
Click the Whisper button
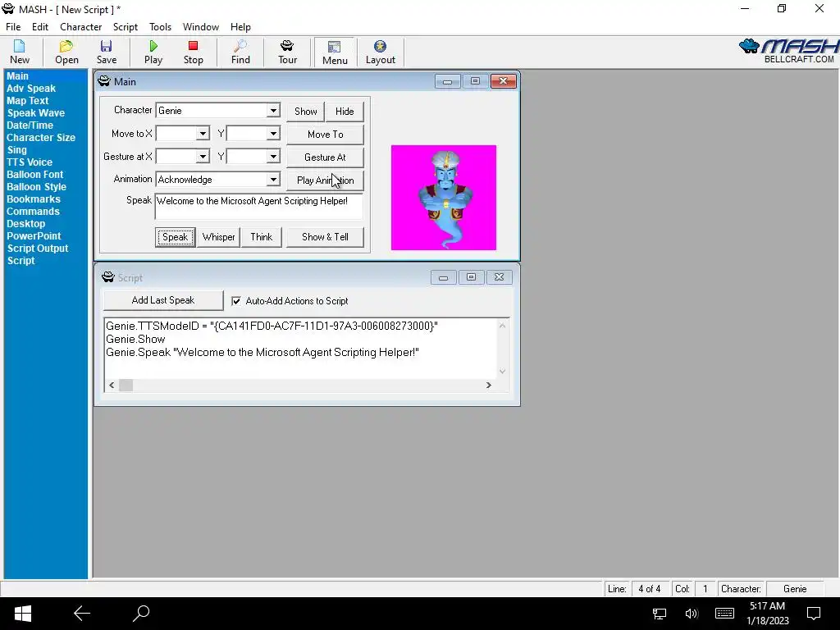pyautogui.click(x=218, y=237)
